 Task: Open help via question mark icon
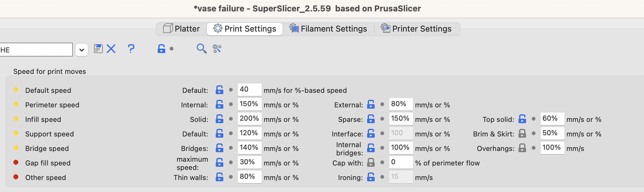[131, 49]
